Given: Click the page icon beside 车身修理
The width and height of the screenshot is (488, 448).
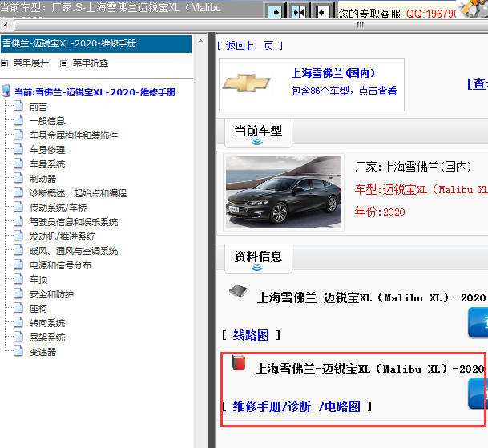Looking at the screenshot, I should pos(18,149).
